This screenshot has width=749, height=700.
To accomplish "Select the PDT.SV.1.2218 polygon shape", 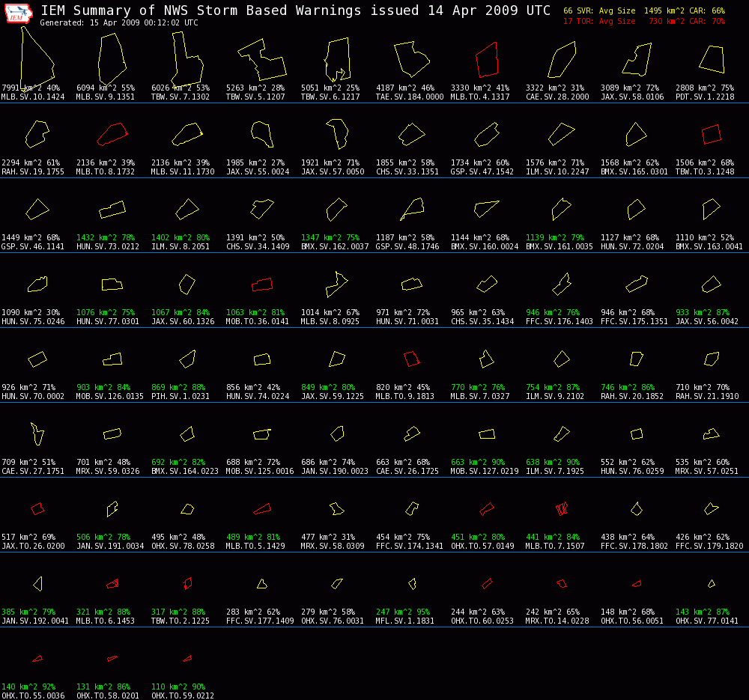I will (x=712, y=59).
